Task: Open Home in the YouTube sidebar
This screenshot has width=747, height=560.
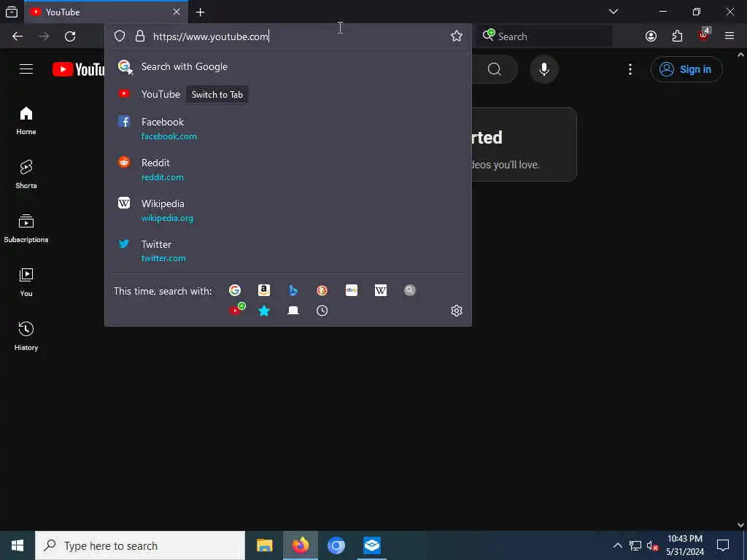Action: point(26,120)
